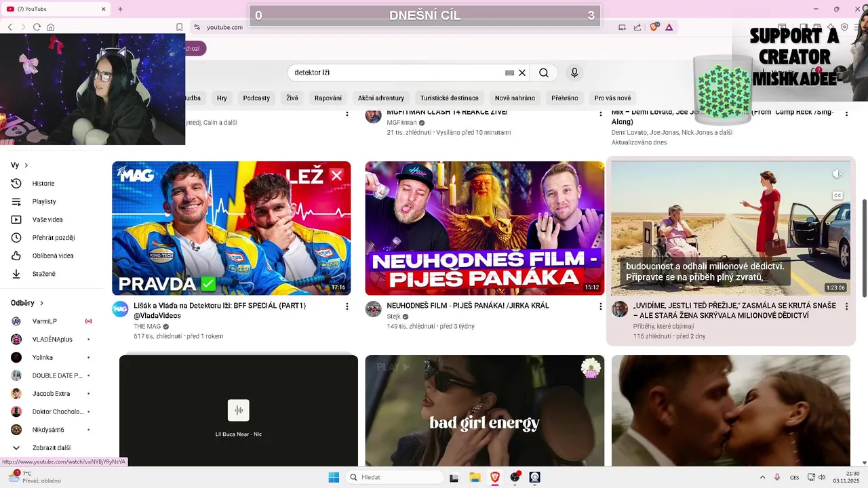Screen dimensions: 868x488
Task: Open Jacoob Extra subscription channel
Action: click(52, 394)
